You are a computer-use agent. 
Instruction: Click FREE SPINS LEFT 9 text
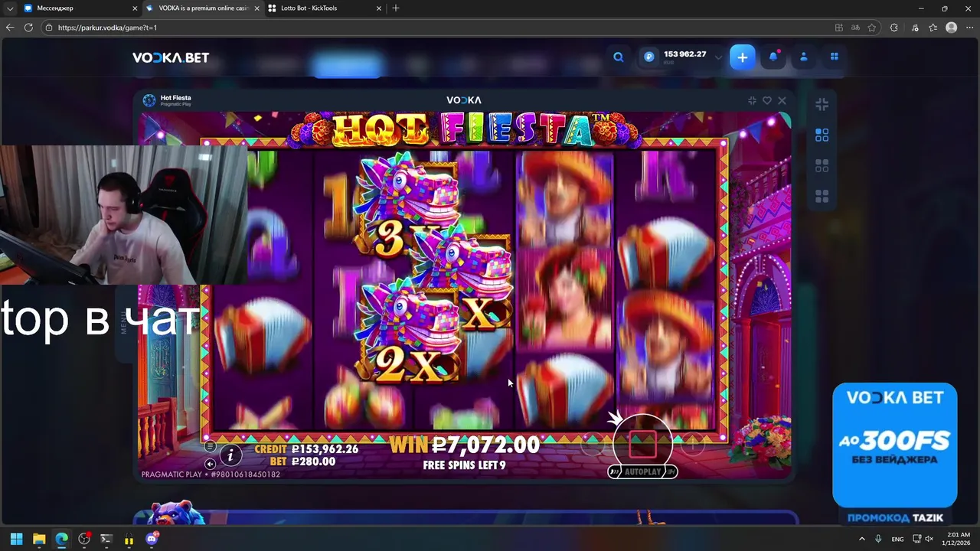[464, 465]
